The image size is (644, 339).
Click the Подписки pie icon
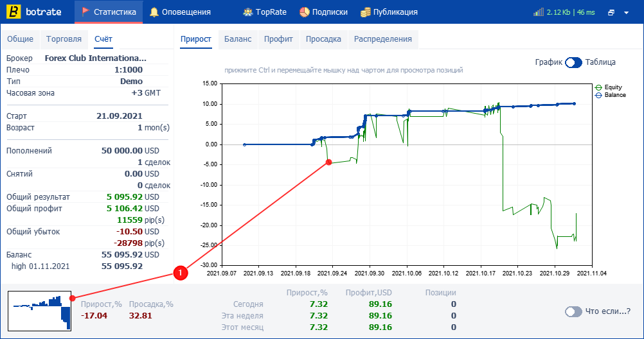(305, 12)
